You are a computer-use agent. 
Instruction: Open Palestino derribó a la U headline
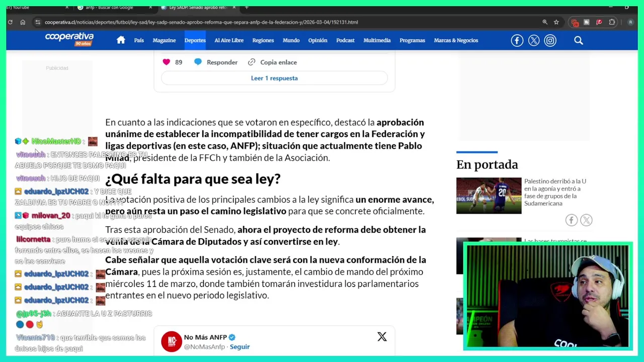(555, 192)
